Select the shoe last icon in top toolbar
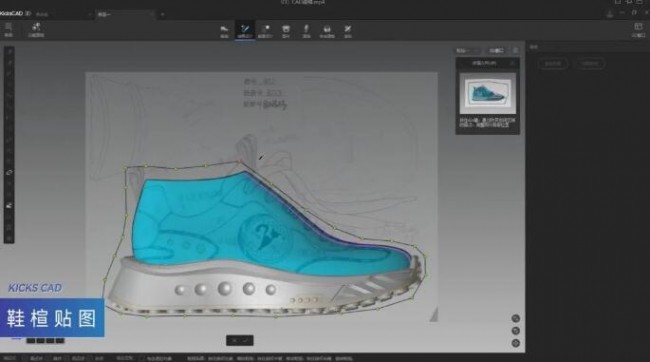 click(224, 31)
